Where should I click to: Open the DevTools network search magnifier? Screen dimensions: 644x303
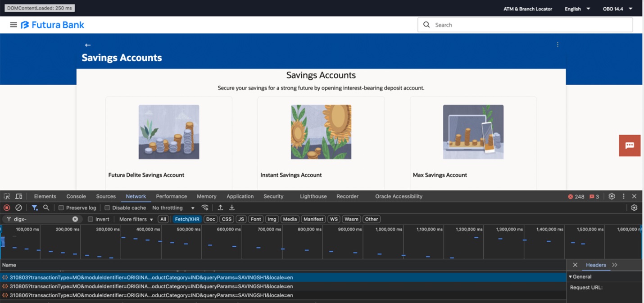point(46,208)
